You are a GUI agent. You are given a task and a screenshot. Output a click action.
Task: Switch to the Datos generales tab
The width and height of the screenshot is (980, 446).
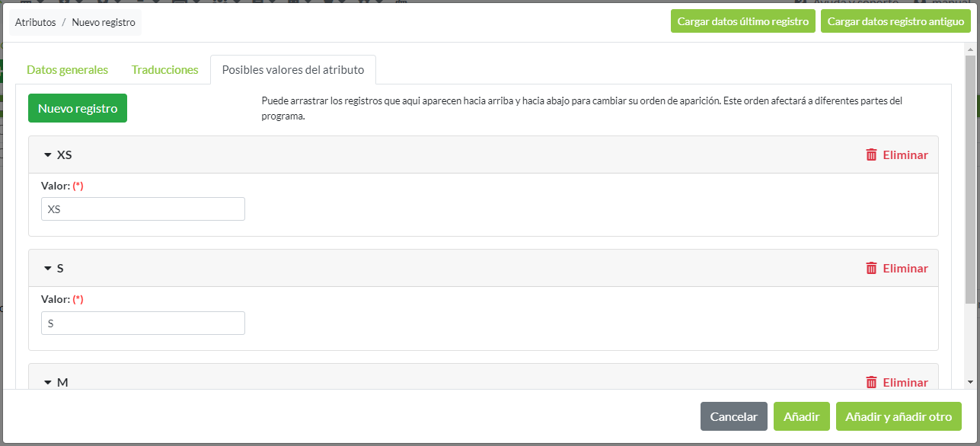67,70
